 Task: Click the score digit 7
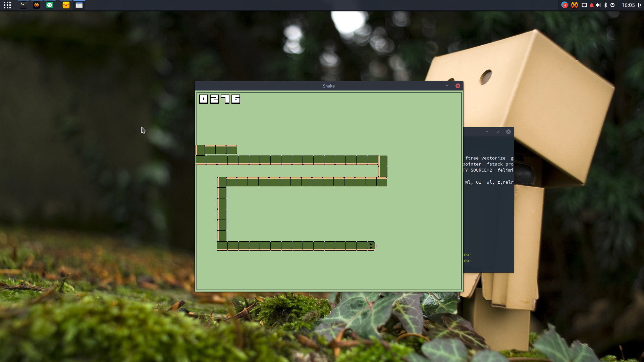[x=225, y=99]
